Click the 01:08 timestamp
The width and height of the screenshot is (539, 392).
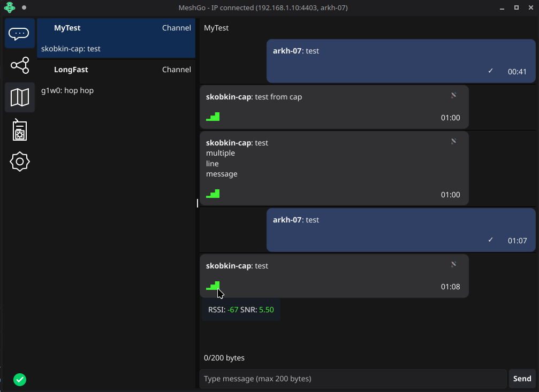point(451,287)
